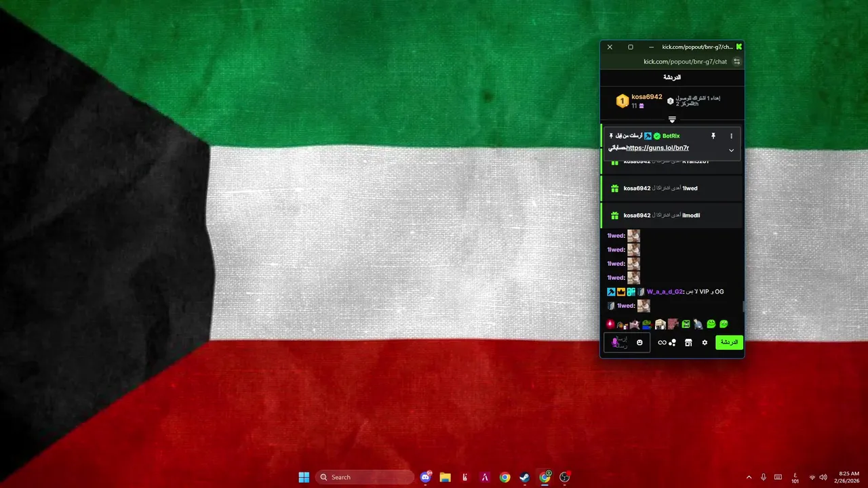Click the kick.com/popout/bnr-g7/chat address bar

pyautogui.click(x=685, y=62)
